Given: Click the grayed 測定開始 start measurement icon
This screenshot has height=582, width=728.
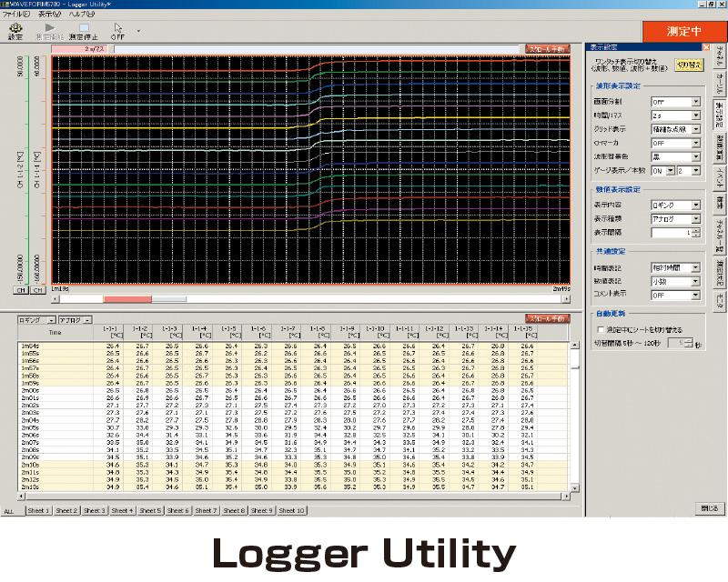Looking at the screenshot, I should click(48, 31).
